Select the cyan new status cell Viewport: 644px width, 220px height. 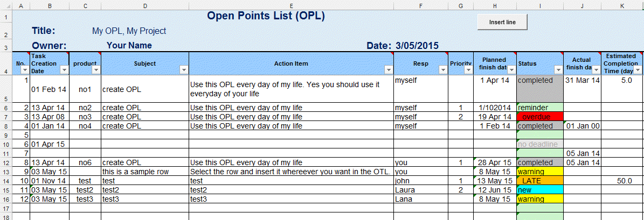[539, 190]
